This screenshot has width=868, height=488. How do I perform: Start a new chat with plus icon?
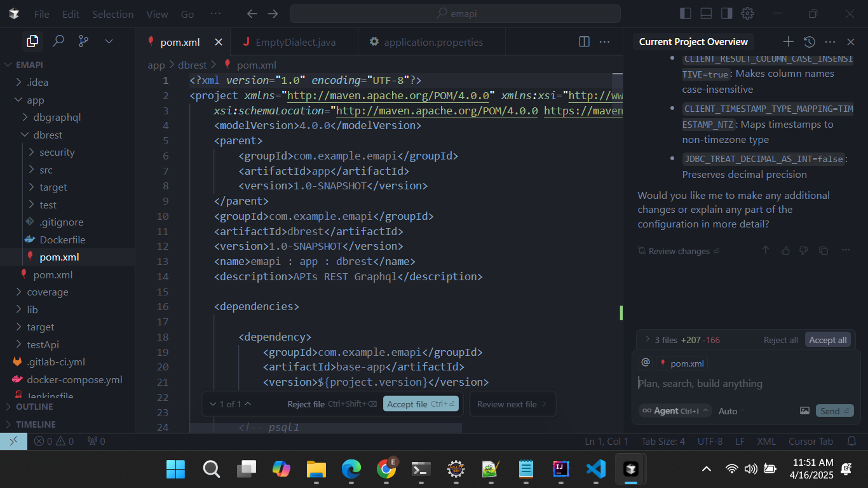click(788, 42)
